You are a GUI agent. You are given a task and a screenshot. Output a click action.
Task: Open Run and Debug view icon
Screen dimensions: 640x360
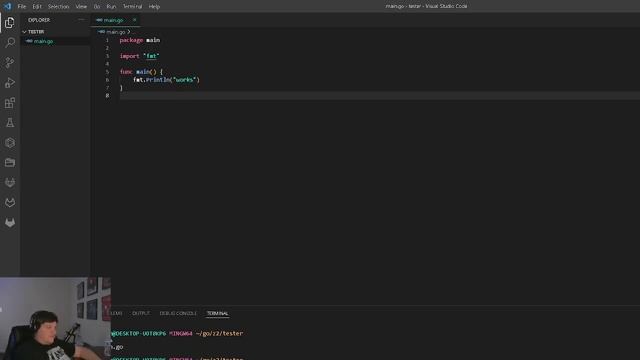click(10, 82)
